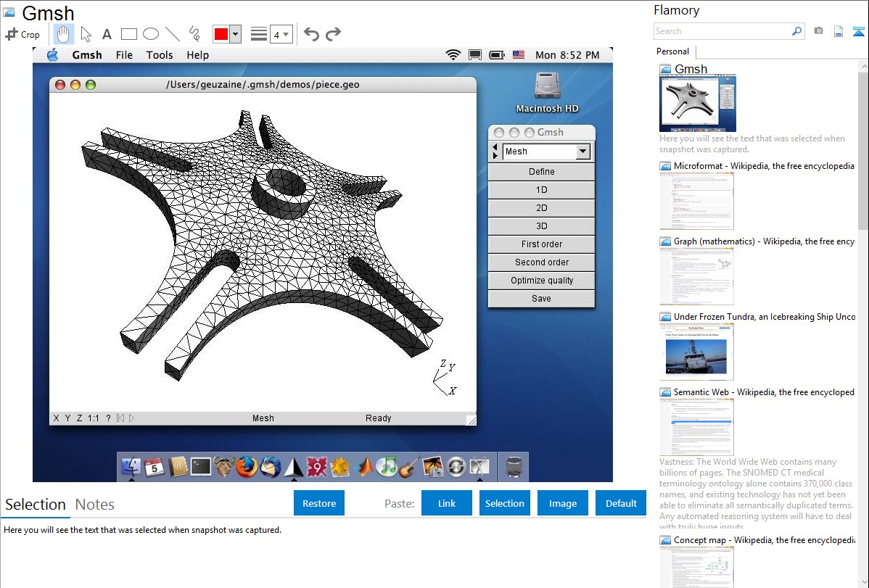869x588 pixels.
Task: Select the straight line tool
Action: pyautogui.click(x=173, y=34)
